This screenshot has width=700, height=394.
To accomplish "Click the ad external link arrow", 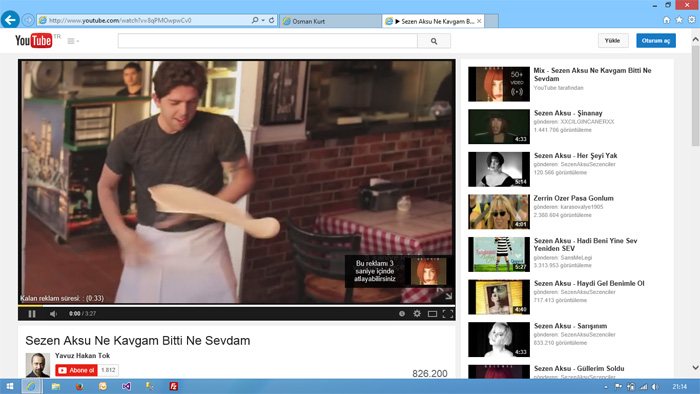I will (x=448, y=296).
